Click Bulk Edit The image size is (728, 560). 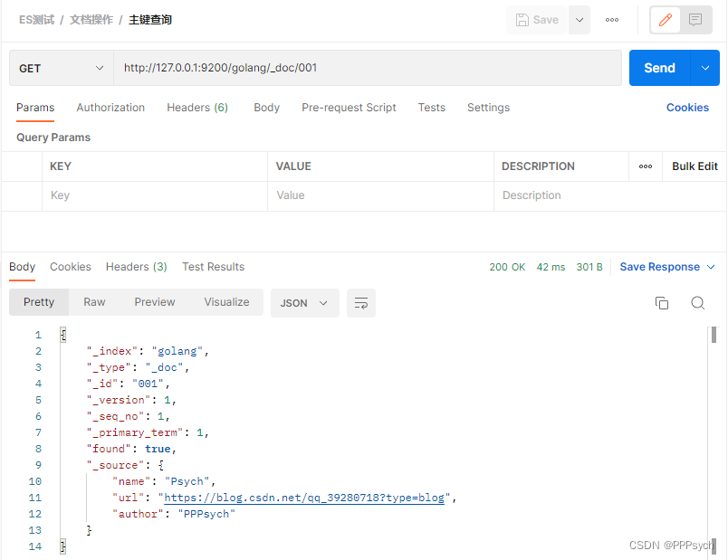(694, 166)
